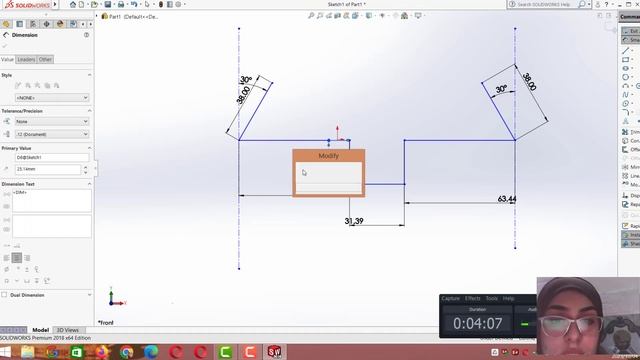Open the Capture menu in recorder window

(x=451, y=298)
